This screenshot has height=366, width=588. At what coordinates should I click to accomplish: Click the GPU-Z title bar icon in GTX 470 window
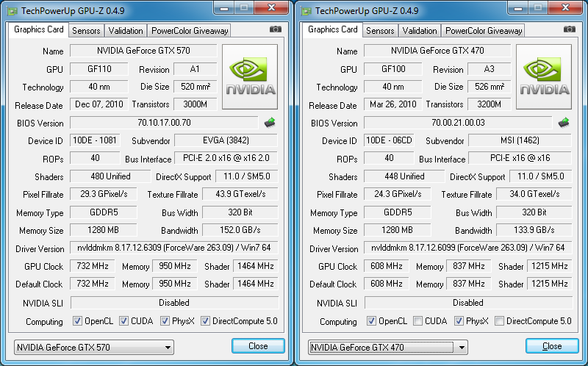tap(306, 11)
